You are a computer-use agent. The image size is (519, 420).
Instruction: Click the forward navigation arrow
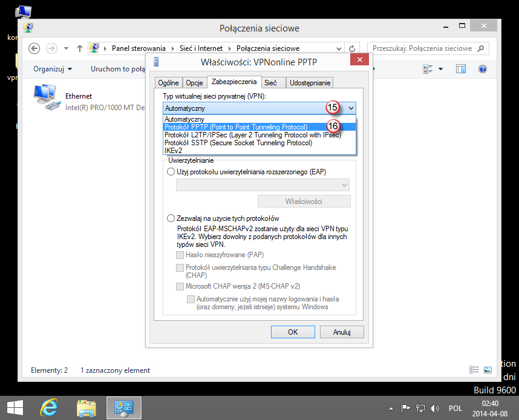tap(51, 48)
